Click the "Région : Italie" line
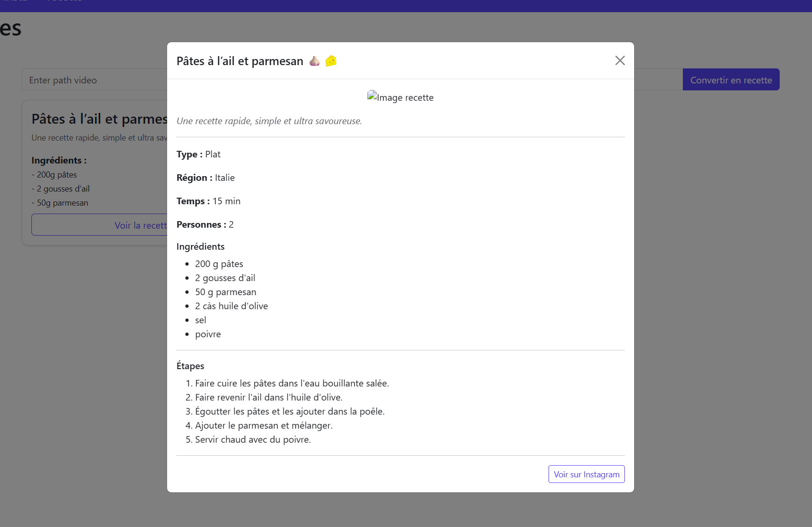This screenshot has width=812, height=527. (205, 178)
